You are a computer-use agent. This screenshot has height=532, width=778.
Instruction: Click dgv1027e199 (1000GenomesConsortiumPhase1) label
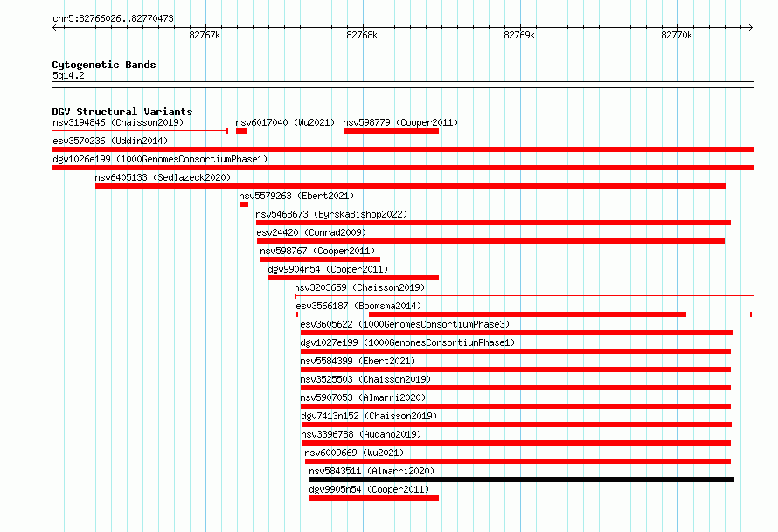coord(407,342)
